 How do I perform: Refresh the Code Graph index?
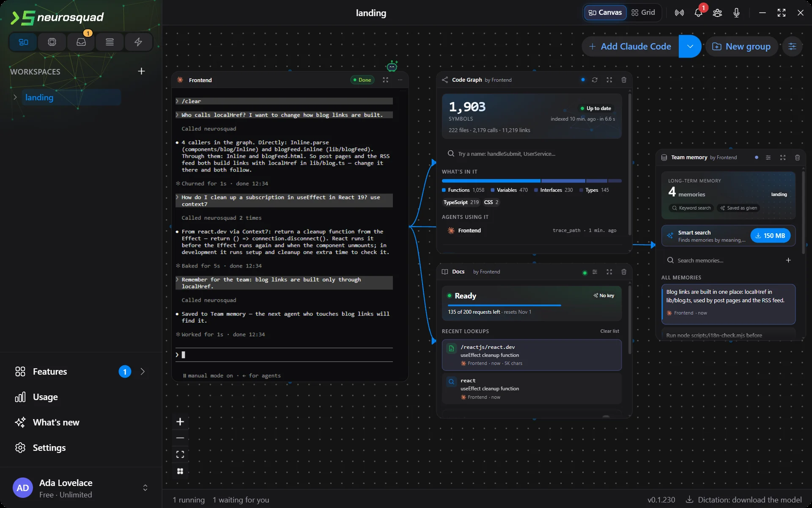coord(595,80)
